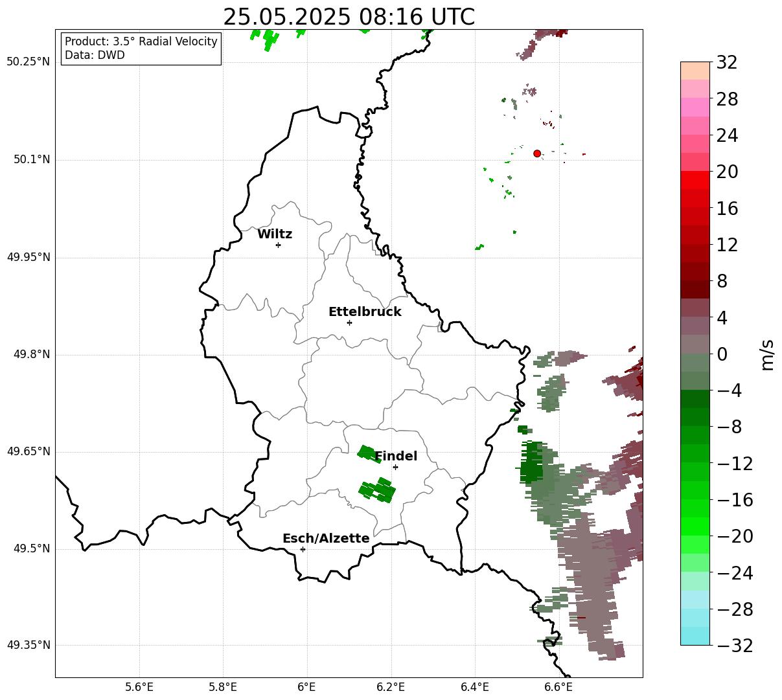Click the peach colorbar segment just below 32
Viewport: 782px width, 700px height.
point(695,71)
